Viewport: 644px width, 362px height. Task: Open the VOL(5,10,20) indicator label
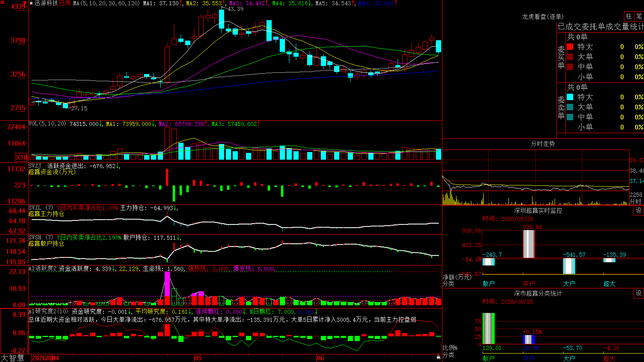coord(47,124)
